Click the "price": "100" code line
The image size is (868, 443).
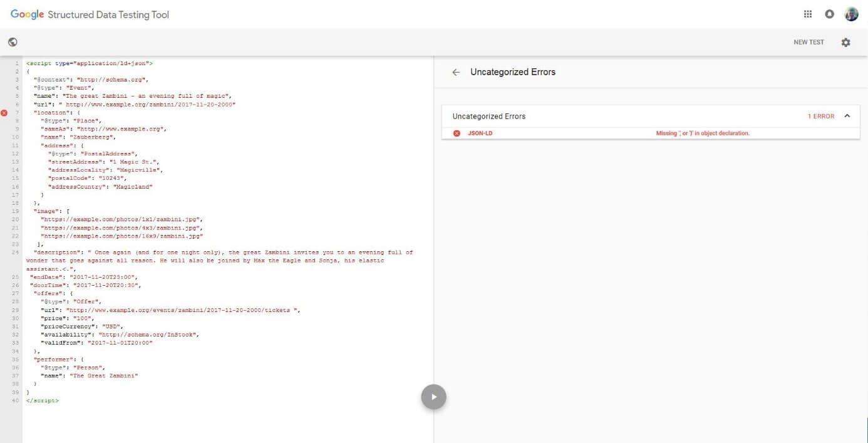pyautogui.click(x=68, y=318)
